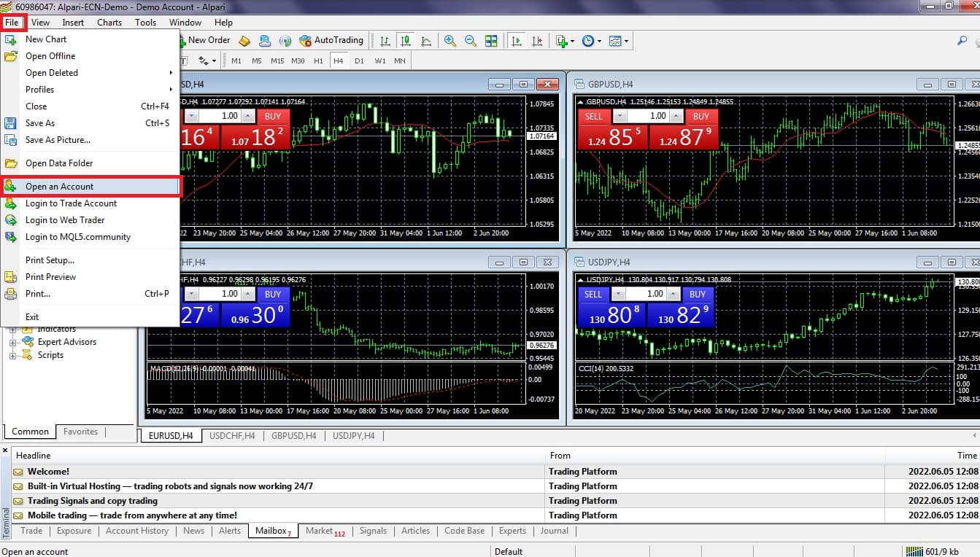This screenshot has width=980, height=557.
Task: Click the Welcome! message envelope icon
Action: 18,472
